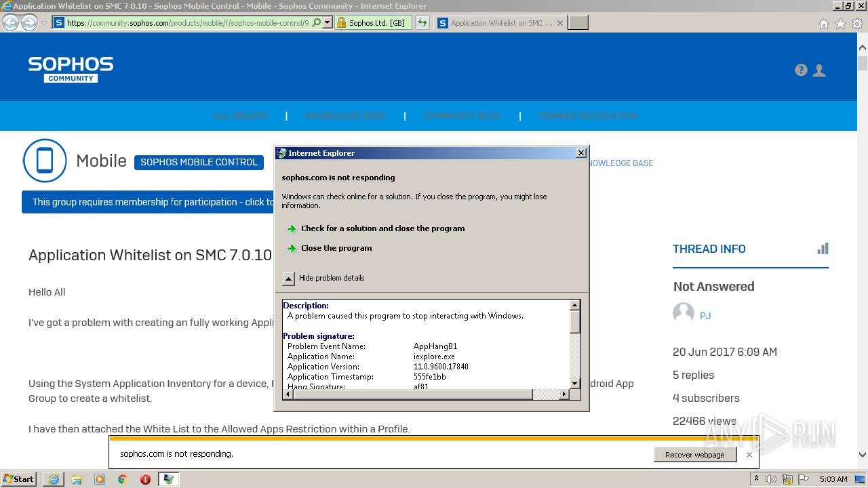Image resolution: width=868 pixels, height=488 pixels.
Task: Click the problem details vertical scrollbar thumb
Action: click(x=574, y=322)
